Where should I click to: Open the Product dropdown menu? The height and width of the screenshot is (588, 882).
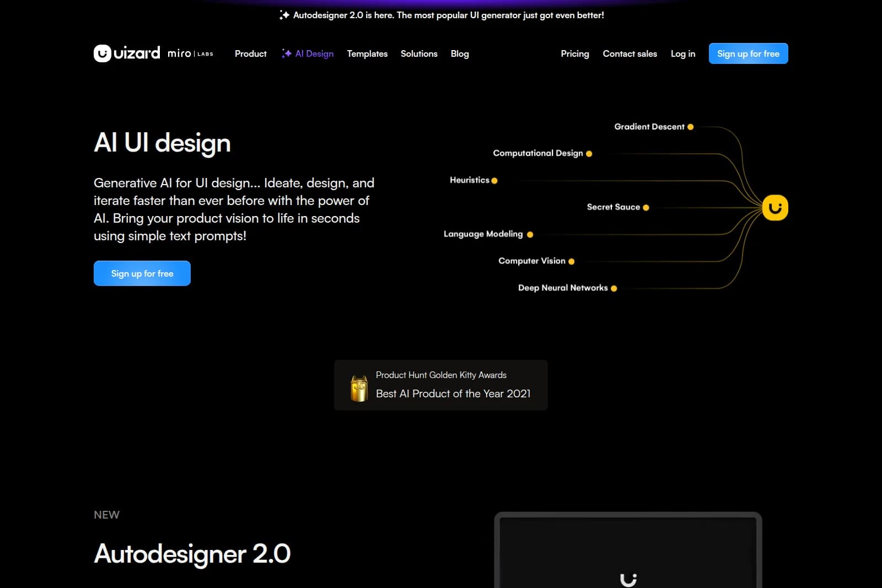(x=250, y=53)
